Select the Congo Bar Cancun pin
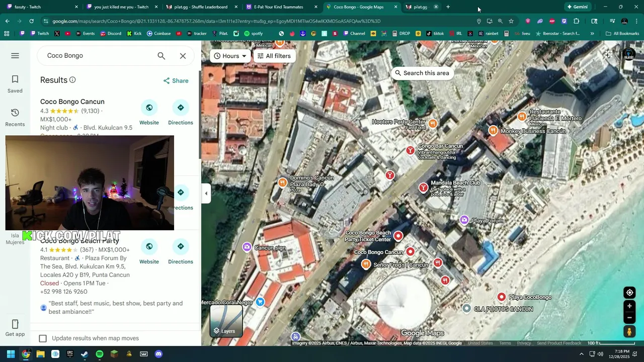644x362 pixels. pyautogui.click(x=411, y=150)
